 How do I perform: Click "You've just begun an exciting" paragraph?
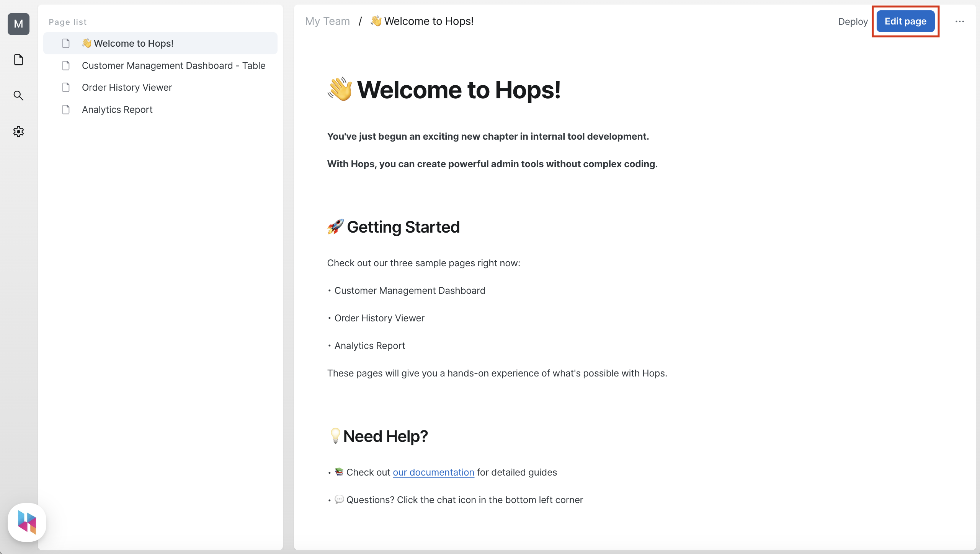pos(488,137)
